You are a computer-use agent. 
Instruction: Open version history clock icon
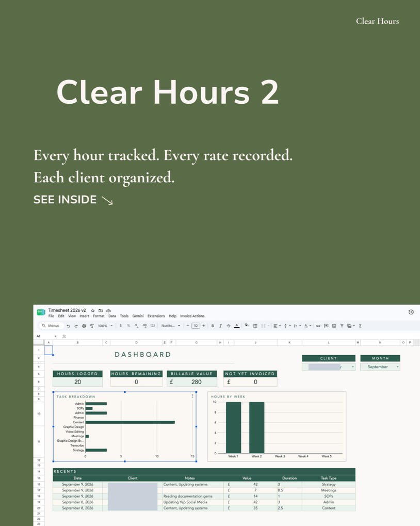(411, 312)
